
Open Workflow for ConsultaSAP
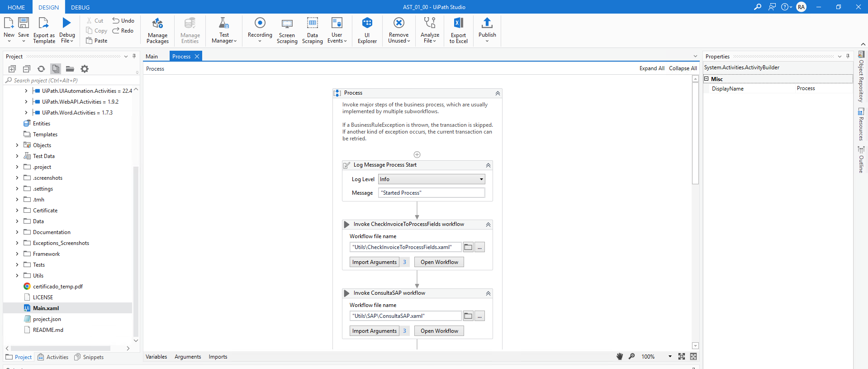pyautogui.click(x=439, y=331)
